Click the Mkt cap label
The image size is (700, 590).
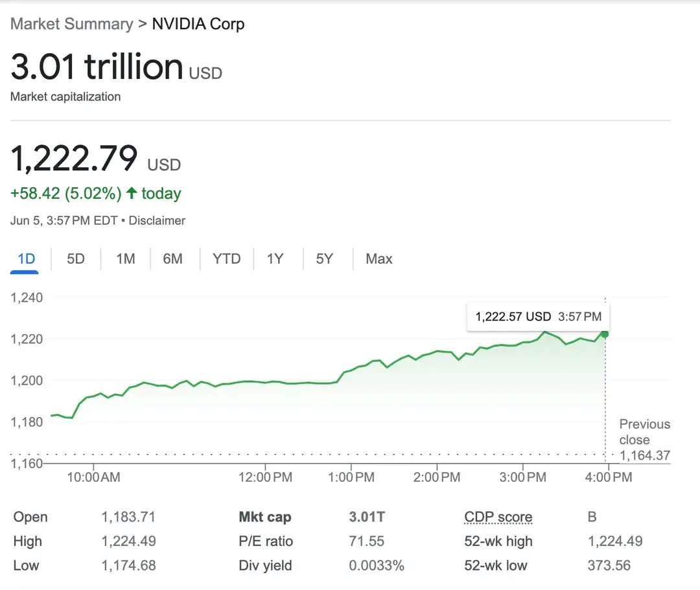pos(264,517)
